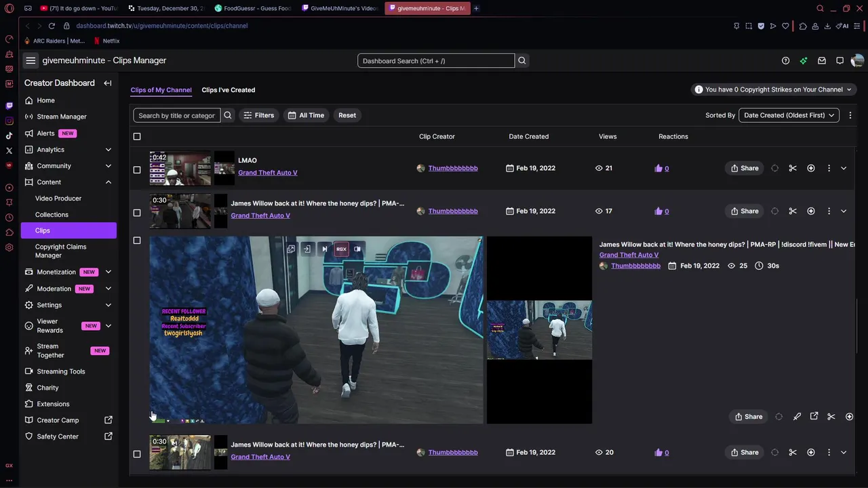Viewport: 868px width, 488px height.
Task: Open the hamburger menu beside givemeuhminute
Action: 31,60
